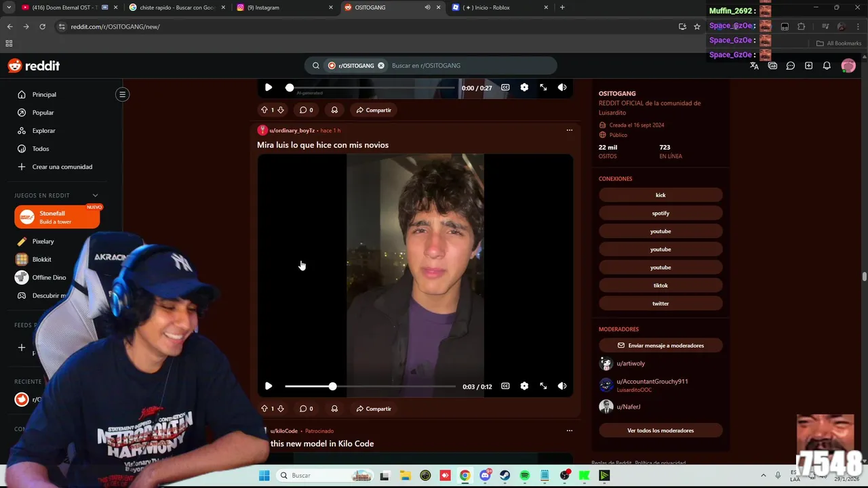The image size is (868, 488).
Task: Click the browser back arrow
Action: click(x=9, y=26)
